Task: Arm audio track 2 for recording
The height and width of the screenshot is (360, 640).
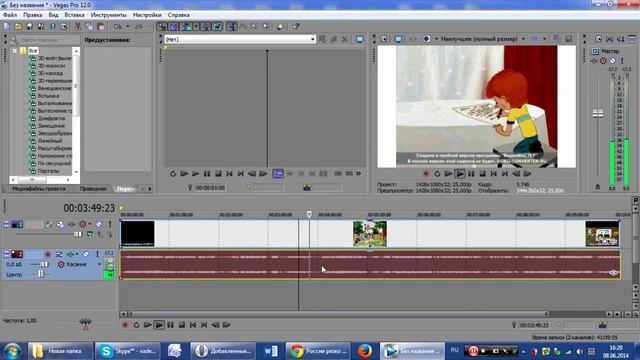Action: pos(47,254)
